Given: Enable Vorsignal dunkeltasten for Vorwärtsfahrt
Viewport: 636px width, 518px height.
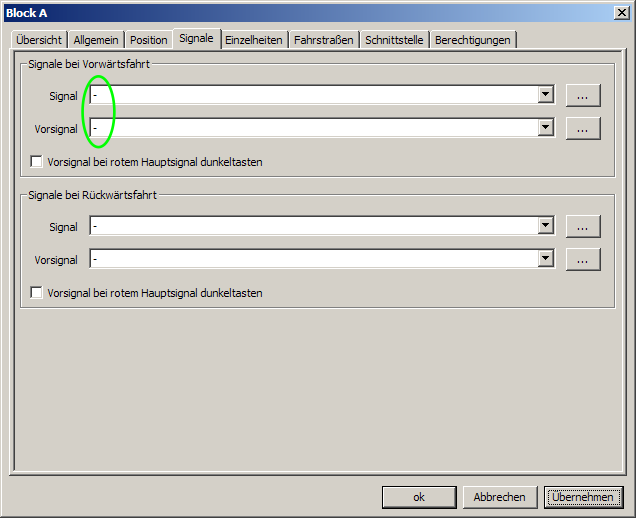Looking at the screenshot, I should (x=37, y=161).
